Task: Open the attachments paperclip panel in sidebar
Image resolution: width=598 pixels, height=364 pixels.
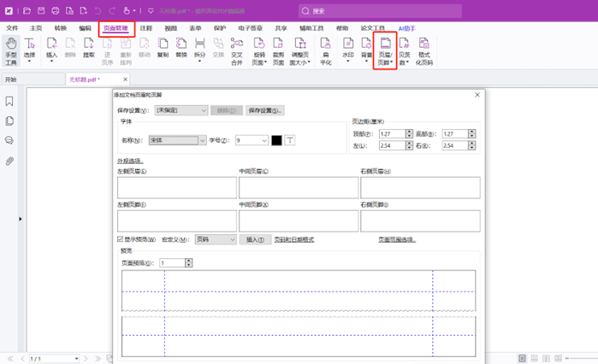Action: pyautogui.click(x=9, y=160)
